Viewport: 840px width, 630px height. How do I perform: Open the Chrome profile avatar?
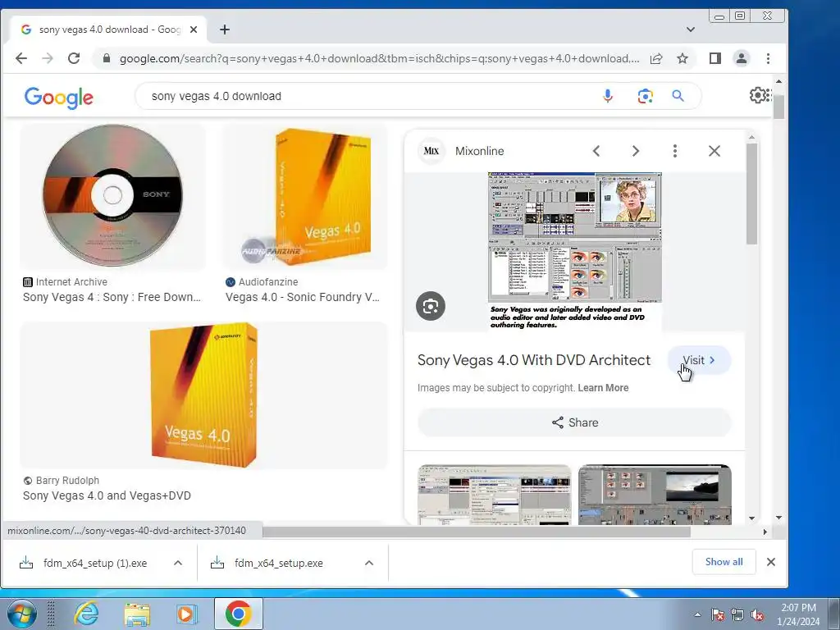click(x=742, y=58)
